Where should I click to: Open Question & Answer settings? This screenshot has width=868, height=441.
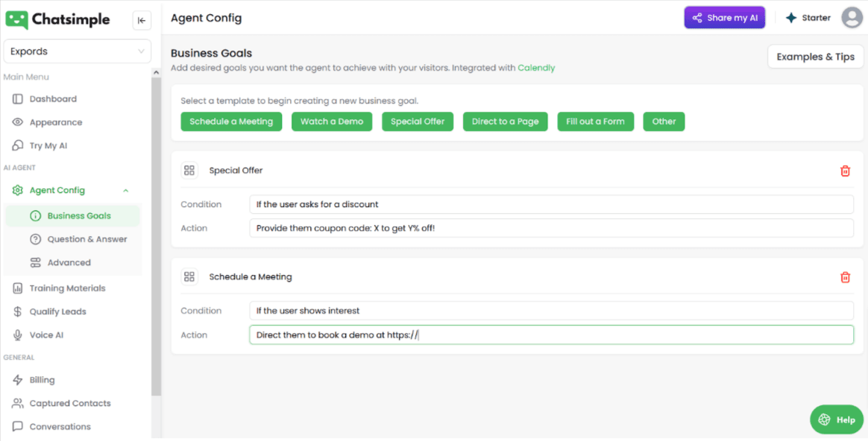[87, 239]
